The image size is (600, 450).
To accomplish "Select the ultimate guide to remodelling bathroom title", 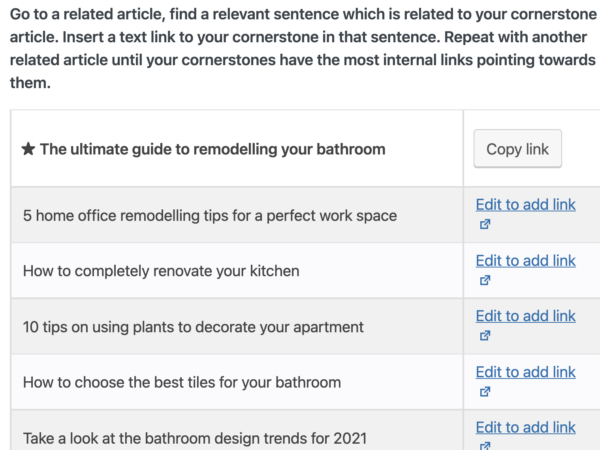I will (x=212, y=149).
